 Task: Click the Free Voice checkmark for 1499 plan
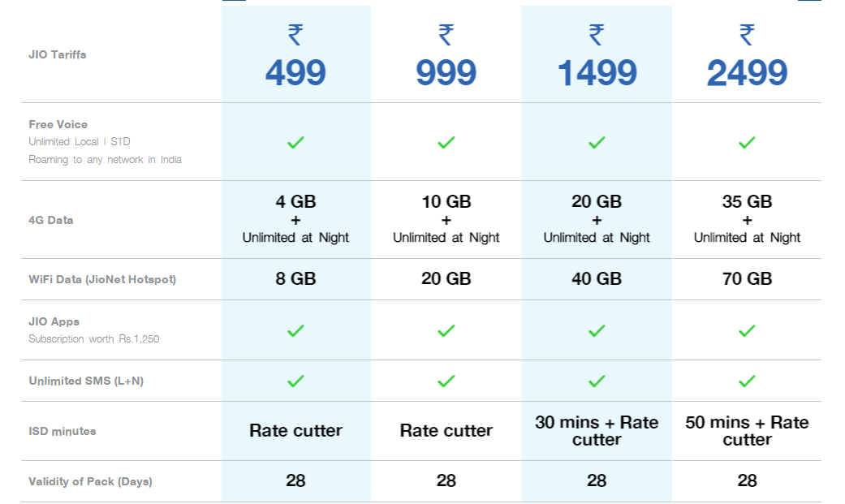pyautogui.click(x=597, y=142)
